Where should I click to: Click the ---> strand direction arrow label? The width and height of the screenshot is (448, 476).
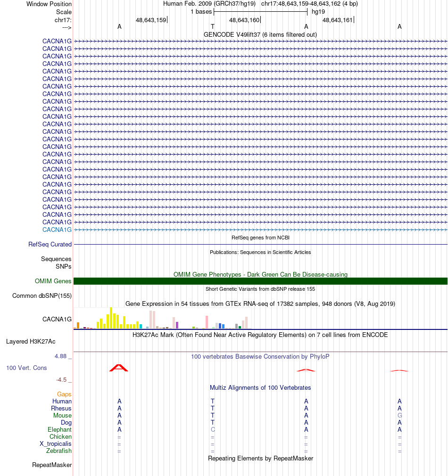tap(67, 28)
